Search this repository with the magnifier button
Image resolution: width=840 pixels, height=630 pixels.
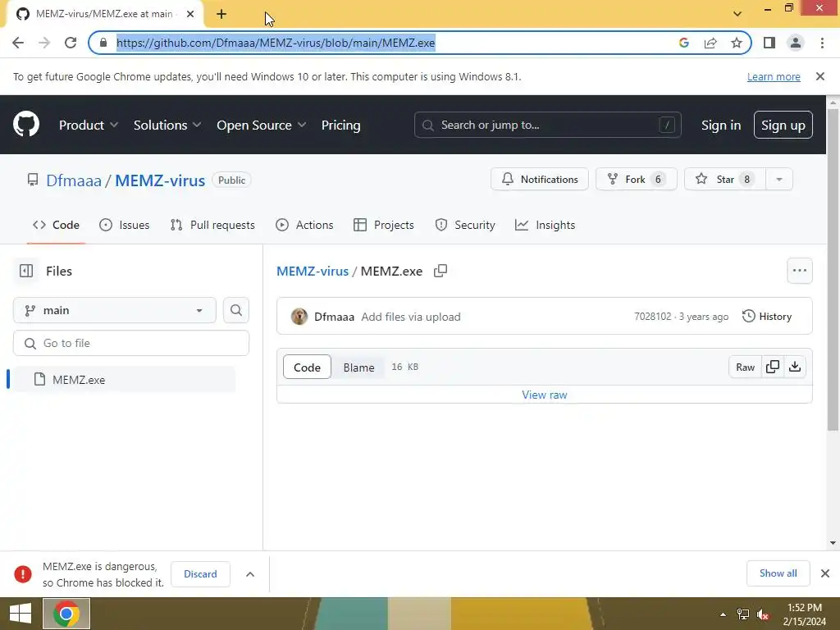(x=235, y=310)
